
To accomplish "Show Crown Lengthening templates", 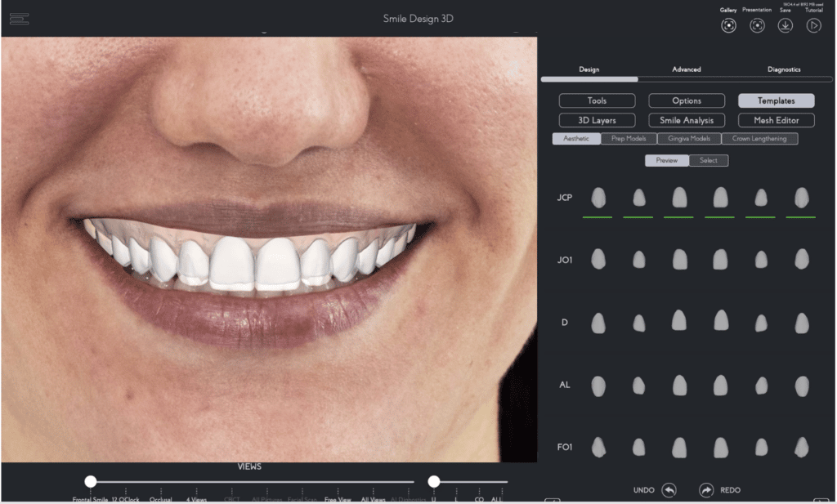I will pyautogui.click(x=759, y=139).
